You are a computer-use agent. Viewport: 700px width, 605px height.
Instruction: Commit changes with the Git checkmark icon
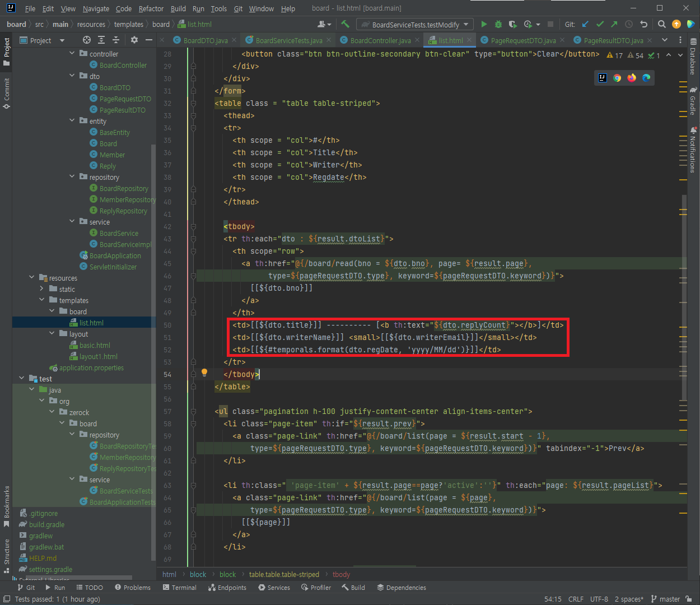pos(600,24)
